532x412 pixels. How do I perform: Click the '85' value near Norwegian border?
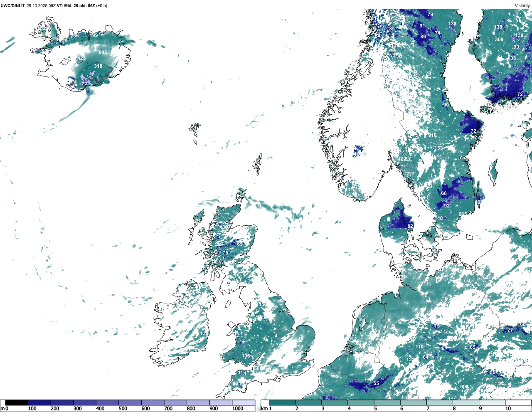tap(392, 29)
